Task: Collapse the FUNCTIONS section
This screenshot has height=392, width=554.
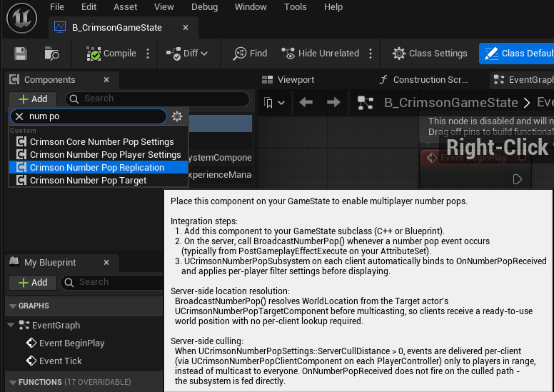Action: click(x=13, y=383)
